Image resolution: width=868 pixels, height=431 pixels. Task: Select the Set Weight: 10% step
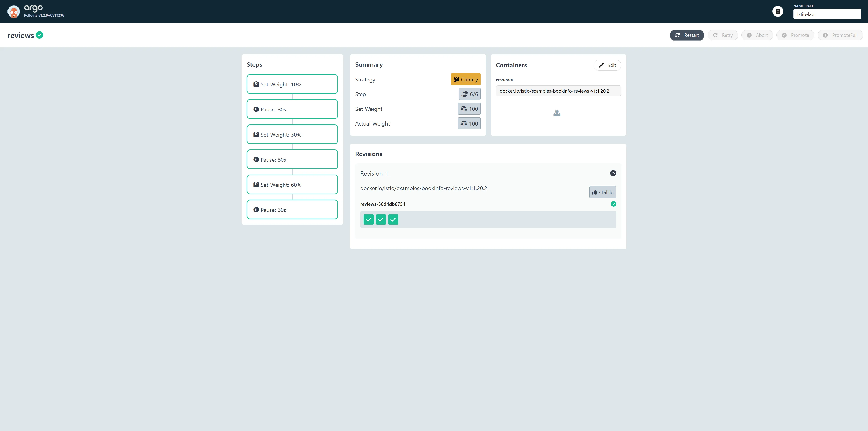[x=292, y=84]
